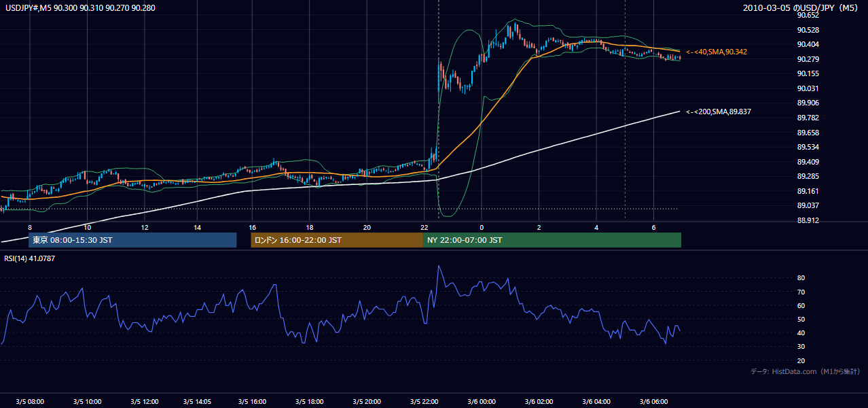Click the 3/6 04:00 time axis label

[596, 402]
